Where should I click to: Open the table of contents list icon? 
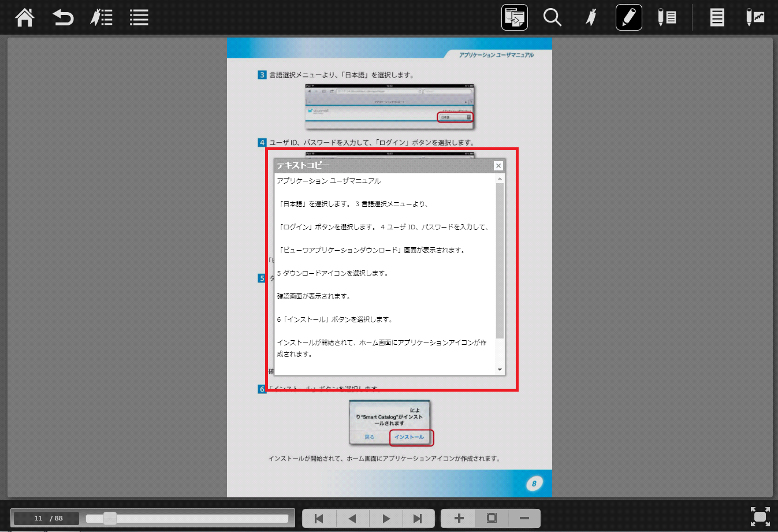139,17
